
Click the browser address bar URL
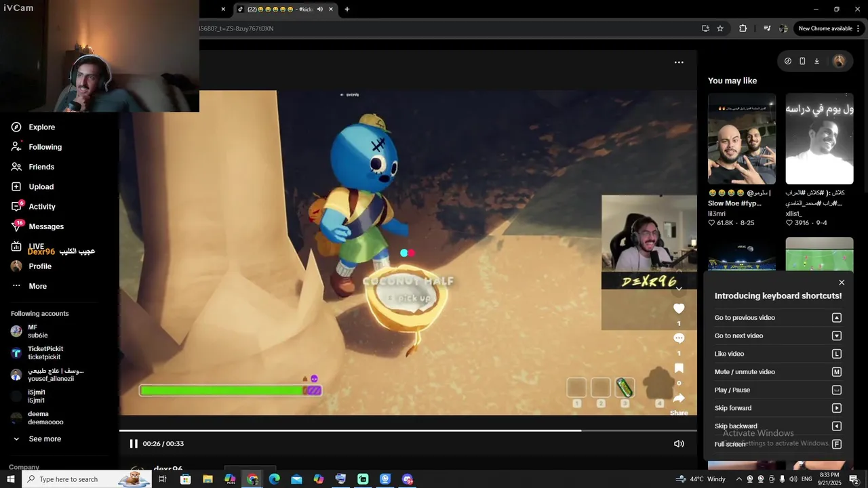[237, 28]
